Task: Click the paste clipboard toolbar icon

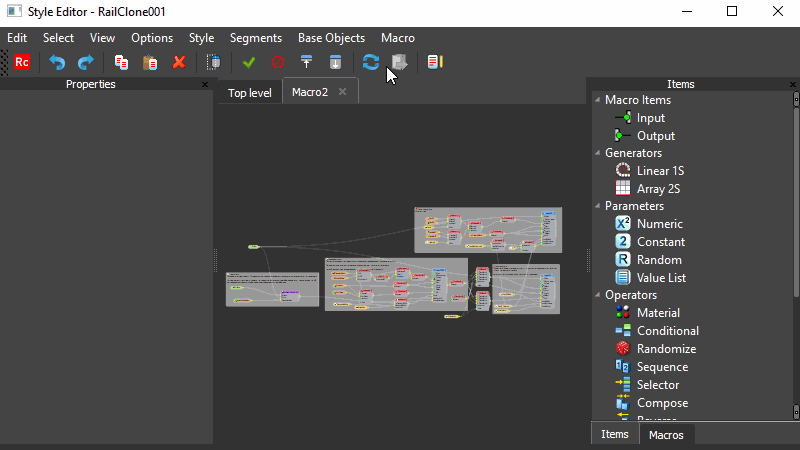Action: pyautogui.click(x=150, y=62)
